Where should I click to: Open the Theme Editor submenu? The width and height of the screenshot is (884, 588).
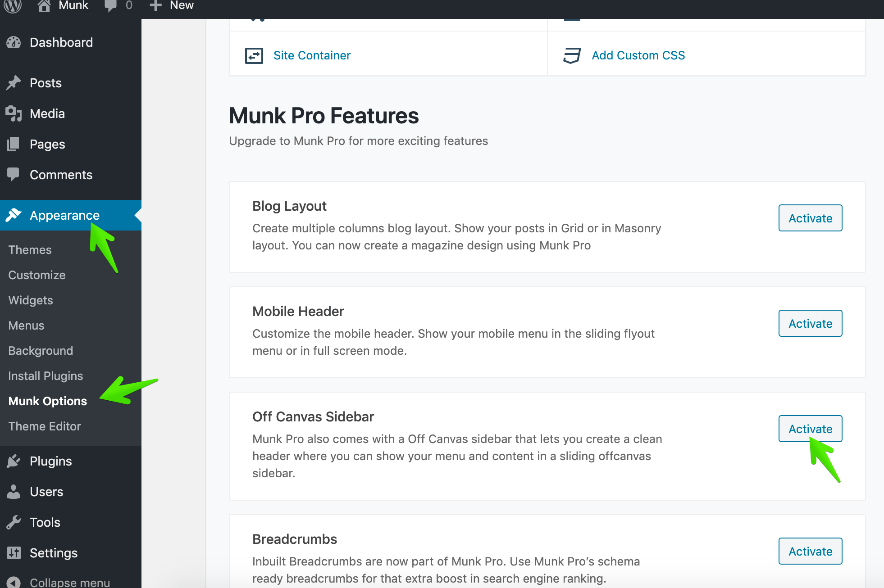pos(45,426)
